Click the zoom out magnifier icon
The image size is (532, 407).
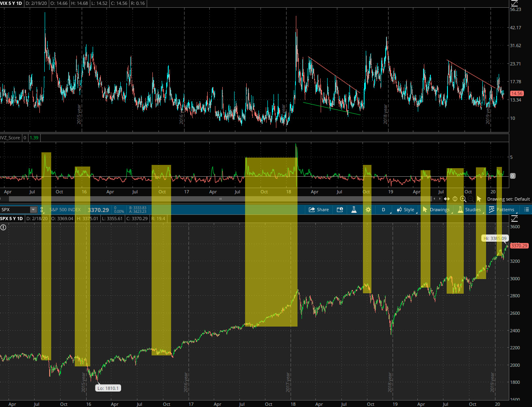pyautogui.click(x=471, y=199)
